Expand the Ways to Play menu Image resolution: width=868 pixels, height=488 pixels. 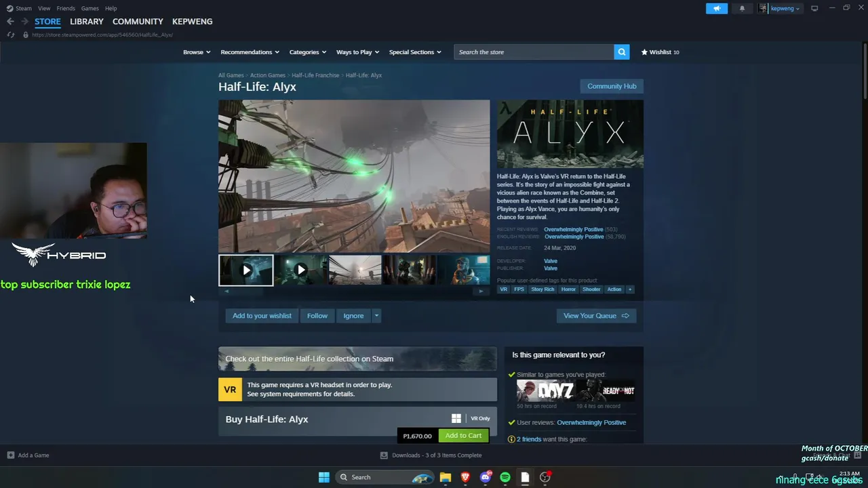[358, 52]
